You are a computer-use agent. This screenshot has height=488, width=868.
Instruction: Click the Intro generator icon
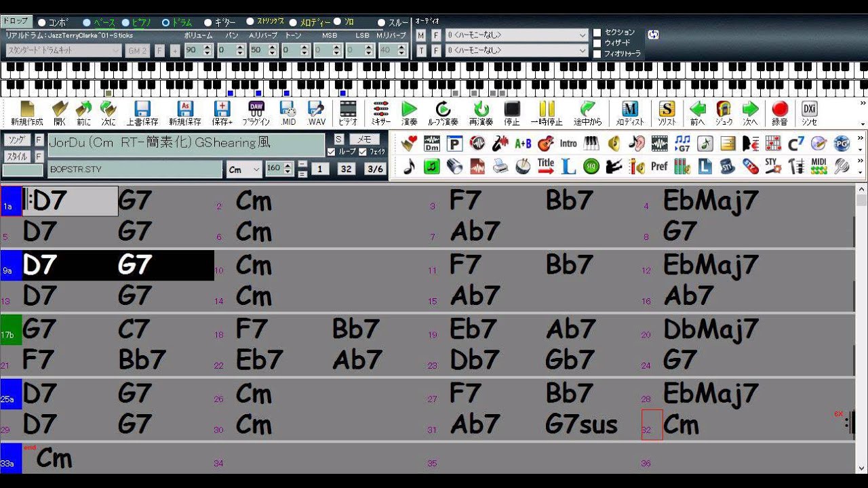pyautogui.click(x=568, y=144)
